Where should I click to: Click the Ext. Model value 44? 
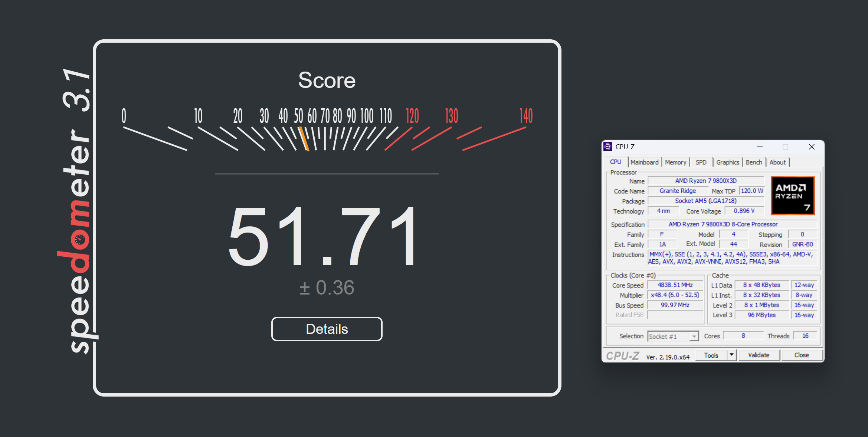pyautogui.click(x=733, y=244)
